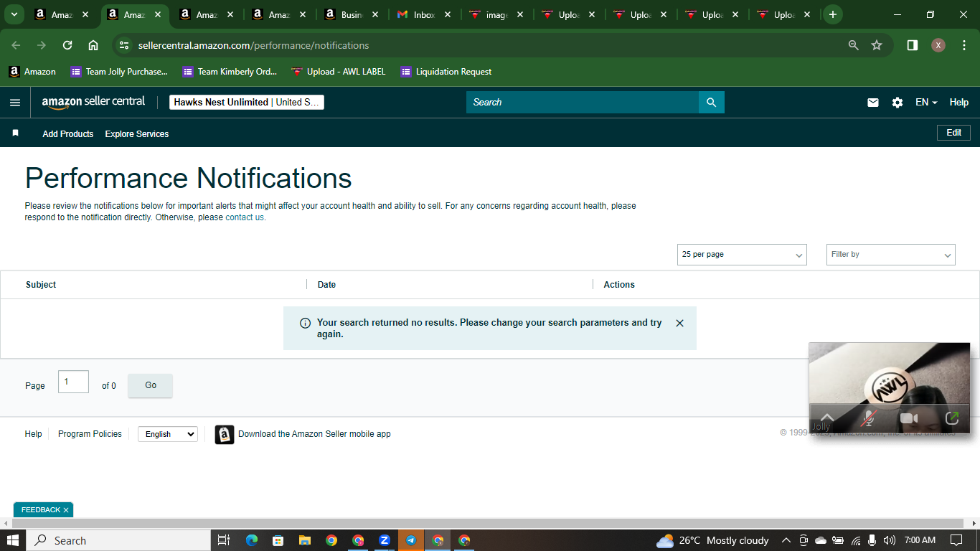The image size is (980, 551).
Task: Click the Amazon Seller app icon in footer
Action: 225,434
